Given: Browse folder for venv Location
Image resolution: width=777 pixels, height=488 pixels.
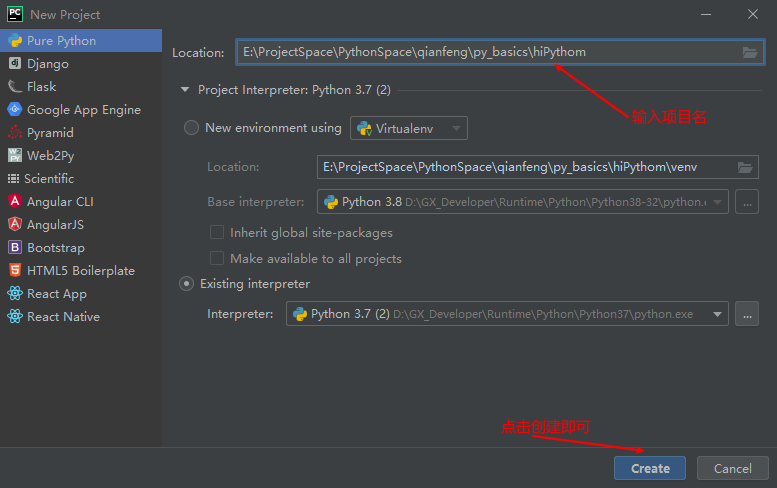Looking at the screenshot, I should click(x=745, y=167).
